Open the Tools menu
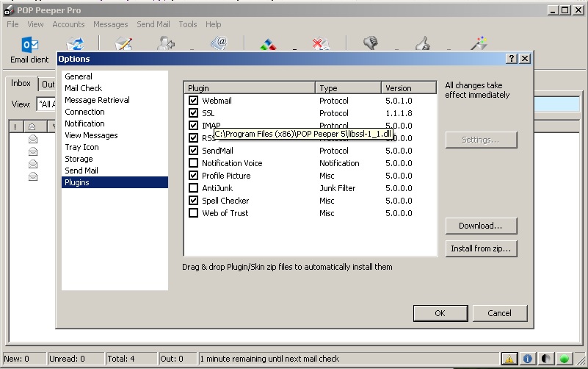588x369 pixels. point(188,24)
